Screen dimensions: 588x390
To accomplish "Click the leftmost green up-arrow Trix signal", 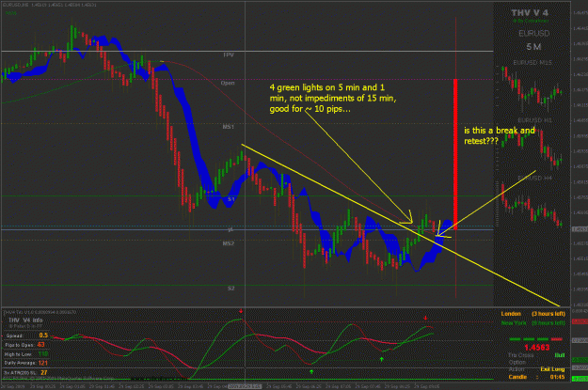I will (311, 371).
